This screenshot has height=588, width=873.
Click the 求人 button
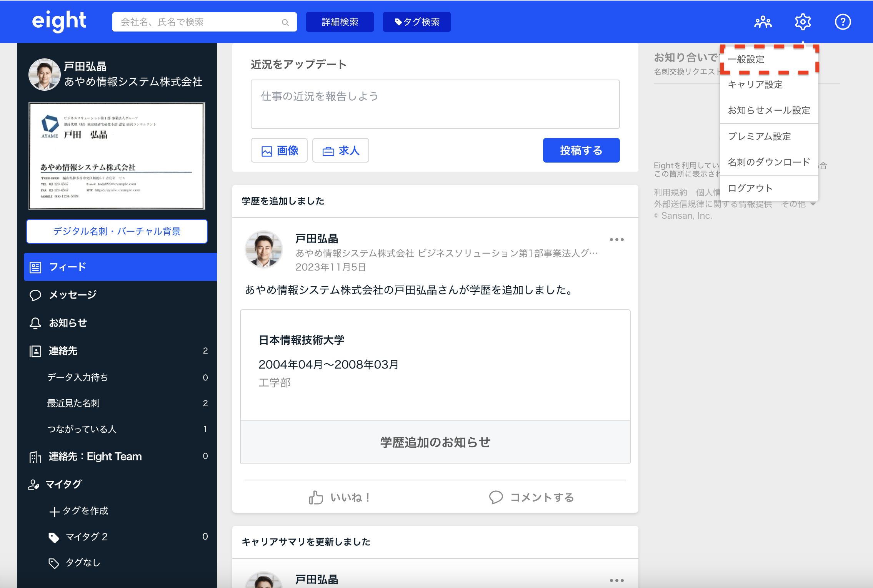pos(341,150)
